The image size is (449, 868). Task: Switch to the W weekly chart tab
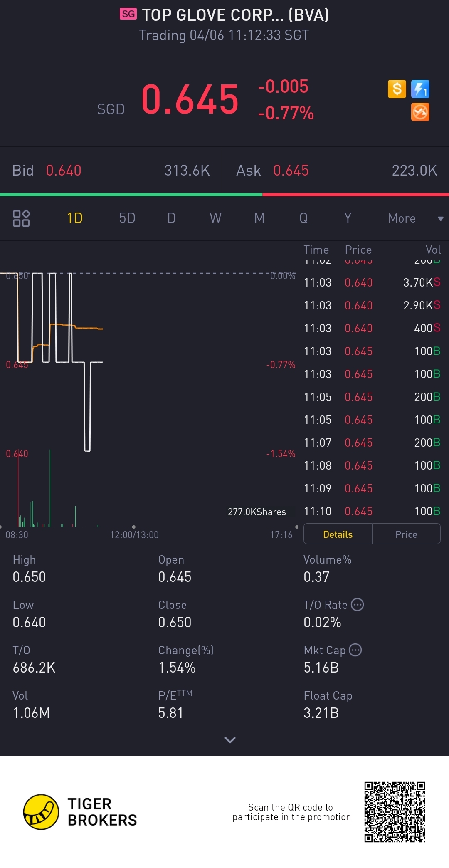[215, 218]
